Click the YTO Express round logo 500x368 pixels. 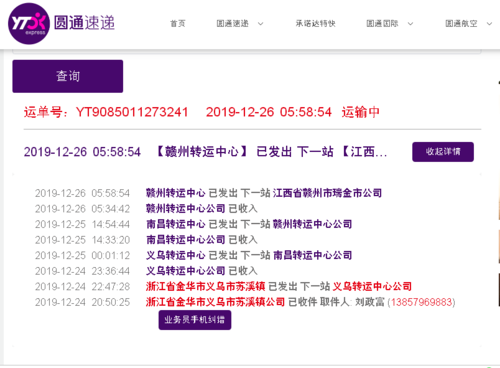[x=29, y=24]
